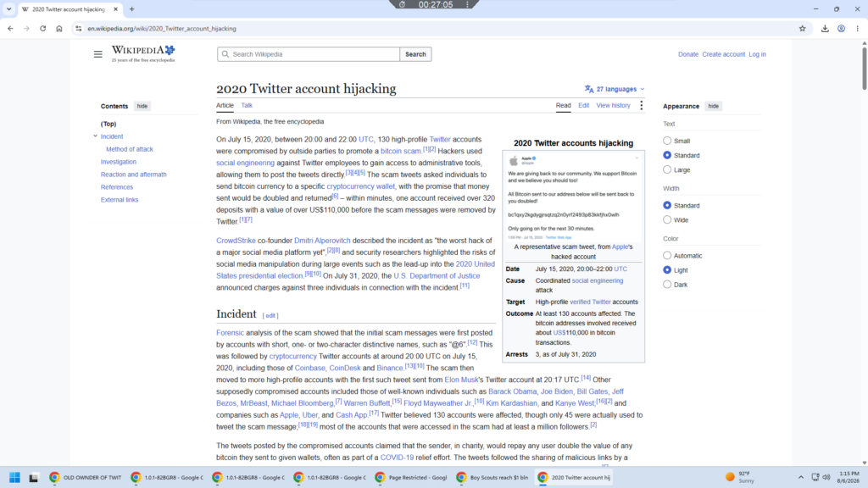Viewport: 868px width, 488px height.
Task: Select Automatic color mode
Action: 667,256
